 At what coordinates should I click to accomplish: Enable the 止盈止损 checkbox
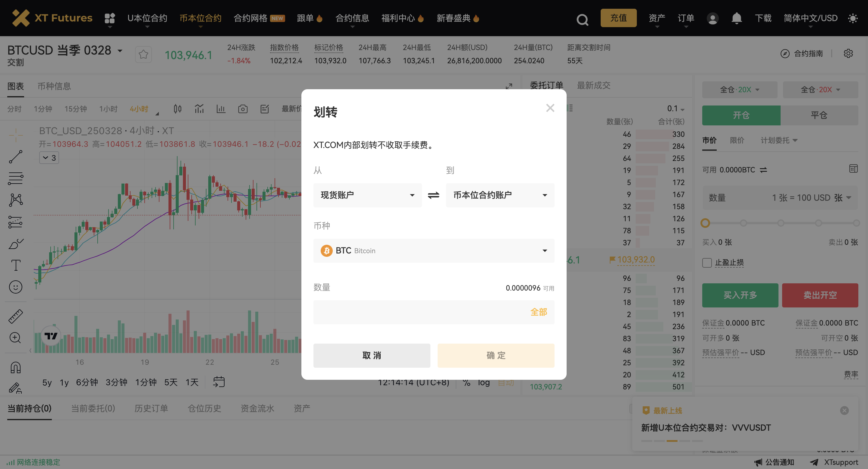707,263
